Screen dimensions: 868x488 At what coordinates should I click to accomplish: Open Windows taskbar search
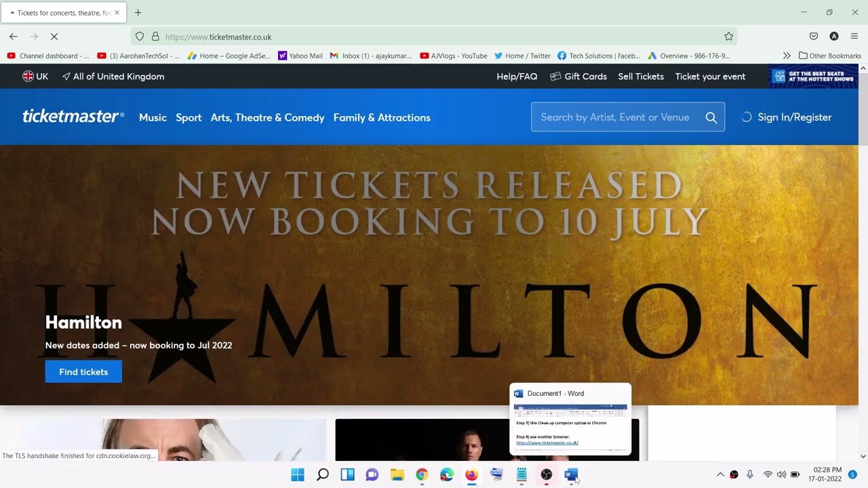tap(323, 474)
